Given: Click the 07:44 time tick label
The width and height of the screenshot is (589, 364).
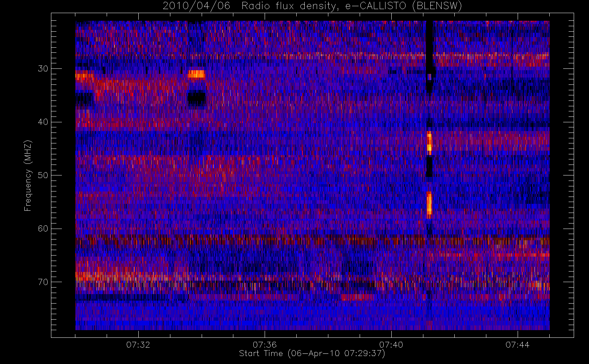Looking at the screenshot, I should pos(517,345).
